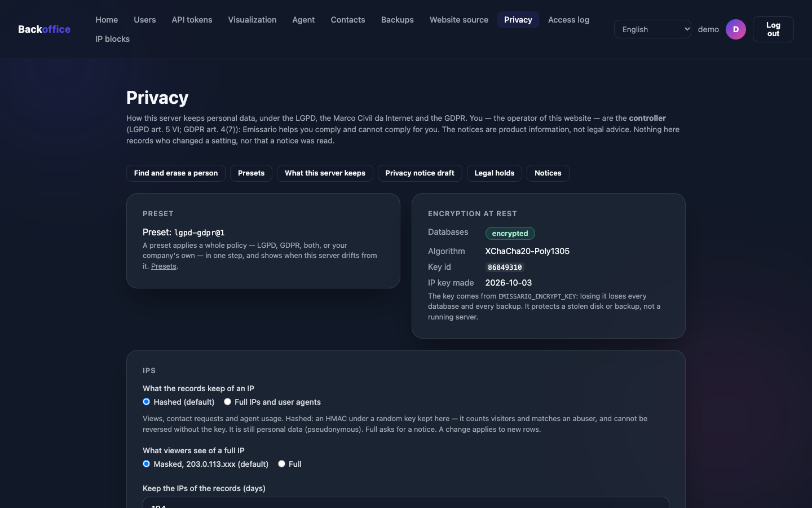812x508 pixels.
Task: Open the Backups page
Action: pyautogui.click(x=398, y=20)
